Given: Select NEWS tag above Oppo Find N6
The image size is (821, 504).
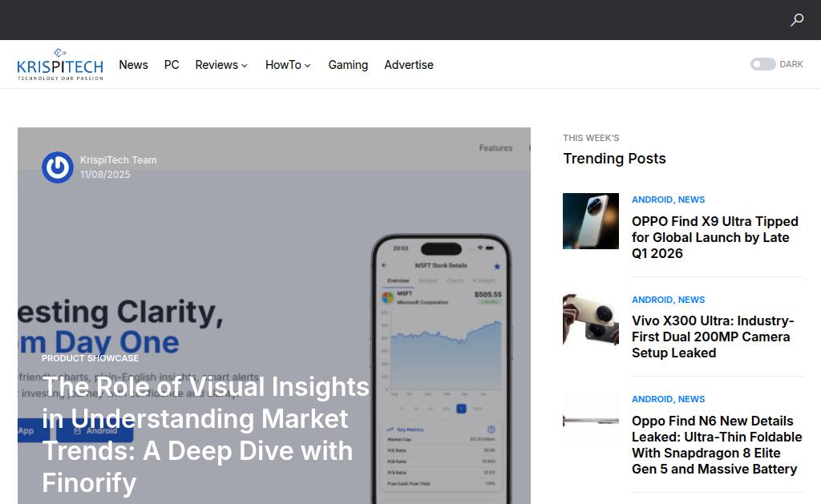Looking at the screenshot, I should coord(691,399).
